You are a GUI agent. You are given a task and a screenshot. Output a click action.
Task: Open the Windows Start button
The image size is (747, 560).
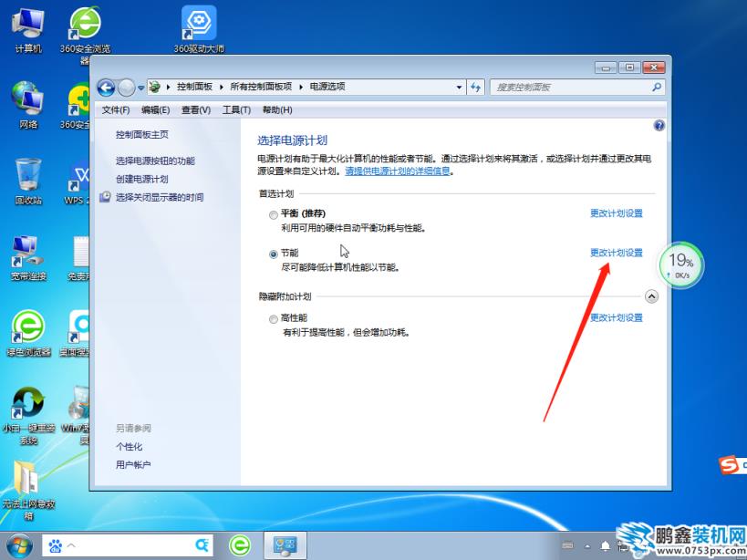pos(18,545)
